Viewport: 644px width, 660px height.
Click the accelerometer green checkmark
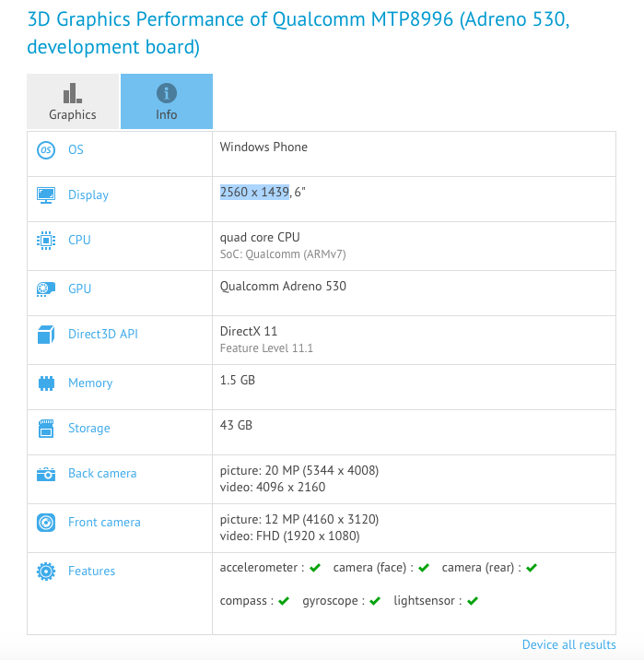pos(315,568)
